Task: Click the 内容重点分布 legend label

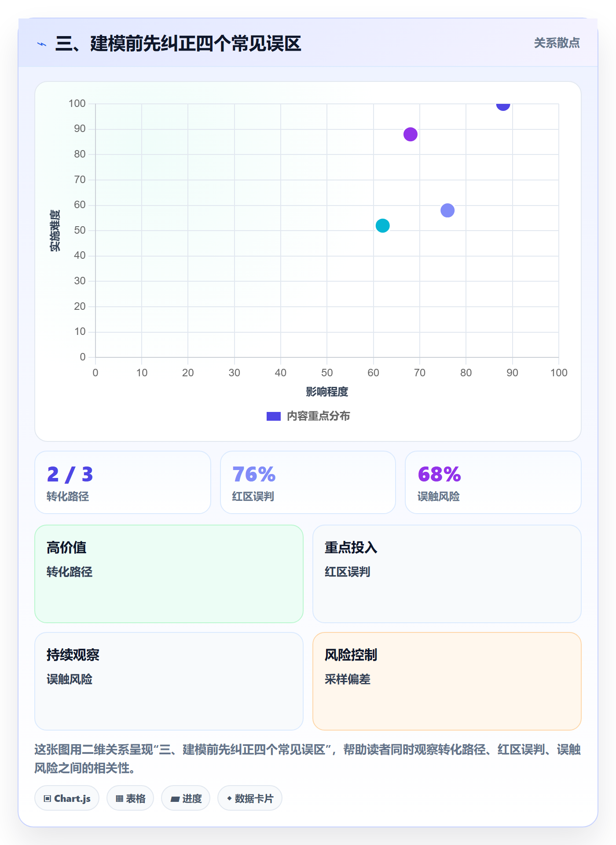Action: pyautogui.click(x=318, y=416)
